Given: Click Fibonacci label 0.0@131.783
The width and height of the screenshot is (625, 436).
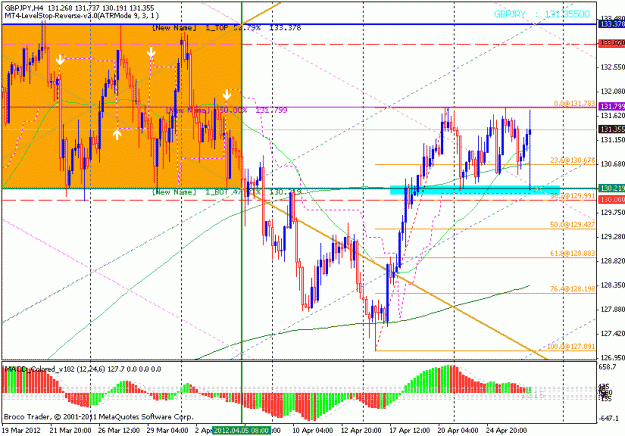Looking at the screenshot, I should [x=574, y=104].
